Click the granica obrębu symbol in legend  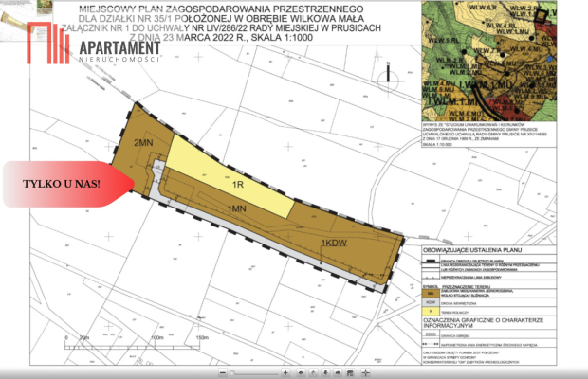[x=430, y=335]
